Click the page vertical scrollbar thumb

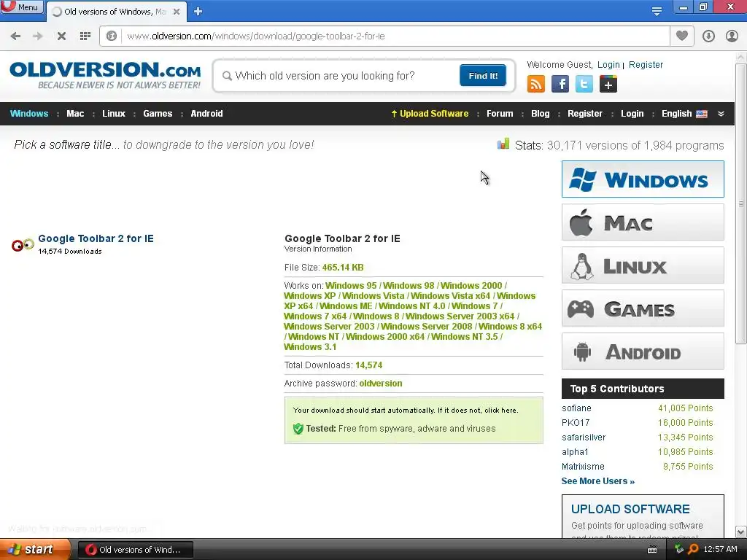tap(740, 203)
